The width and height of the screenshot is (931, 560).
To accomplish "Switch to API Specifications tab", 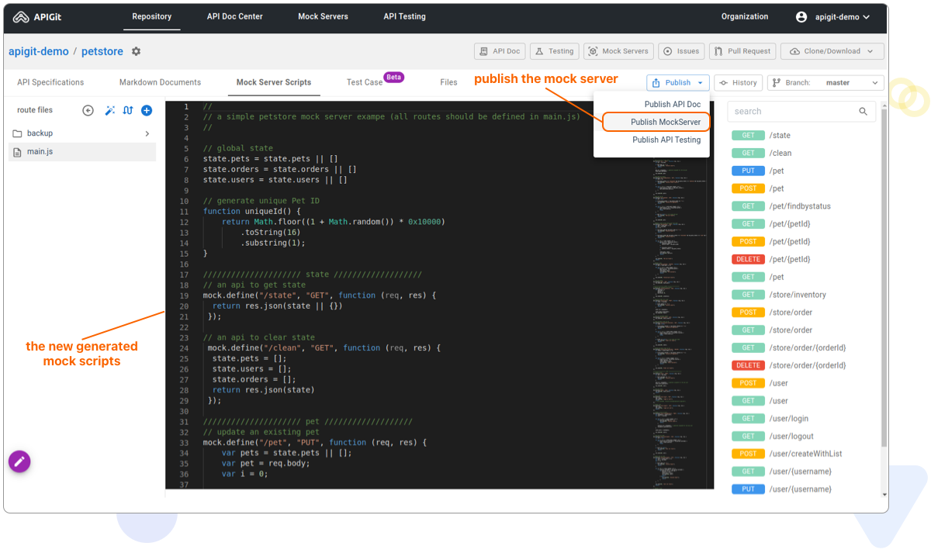I will tap(50, 82).
